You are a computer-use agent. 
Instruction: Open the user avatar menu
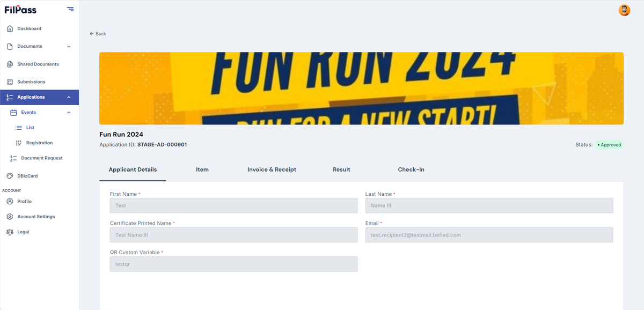[x=624, y=10]
